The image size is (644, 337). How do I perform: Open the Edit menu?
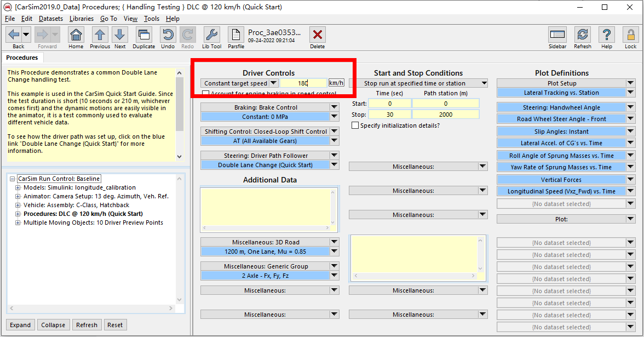[27, 19]
